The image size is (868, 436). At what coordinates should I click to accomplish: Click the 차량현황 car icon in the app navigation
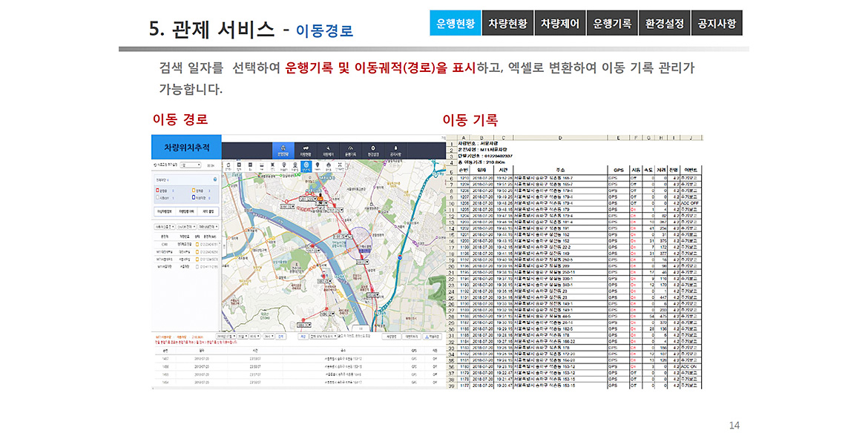[x=305, y=148]
